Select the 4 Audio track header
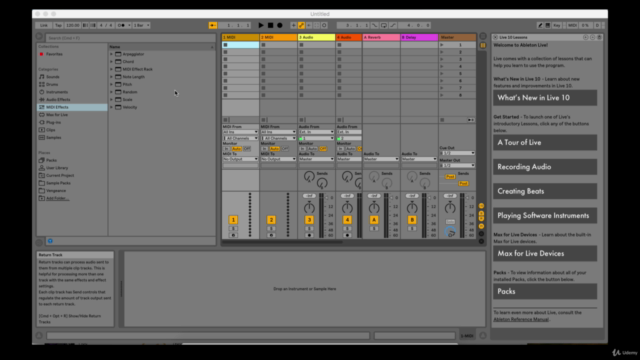The image size is (640, 360). [349, 37]
